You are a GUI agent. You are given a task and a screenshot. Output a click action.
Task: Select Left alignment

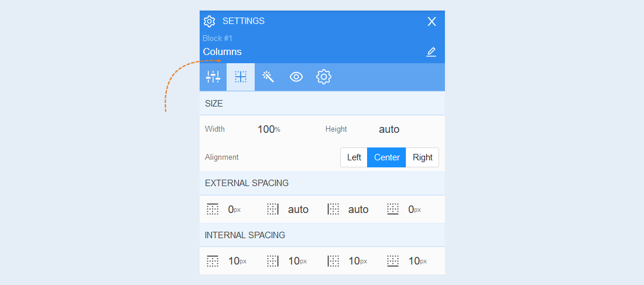[x=354, y=157]
